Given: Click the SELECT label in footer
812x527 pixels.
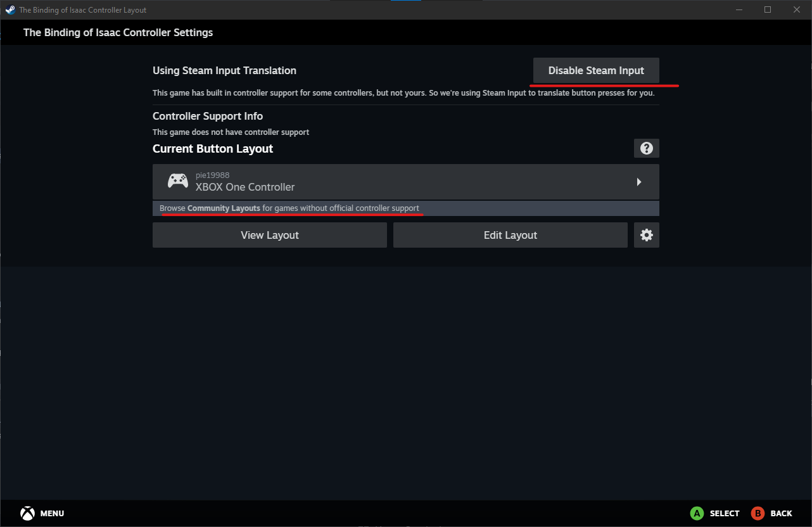Looking at the screenshot, I should tap(725, 513).
